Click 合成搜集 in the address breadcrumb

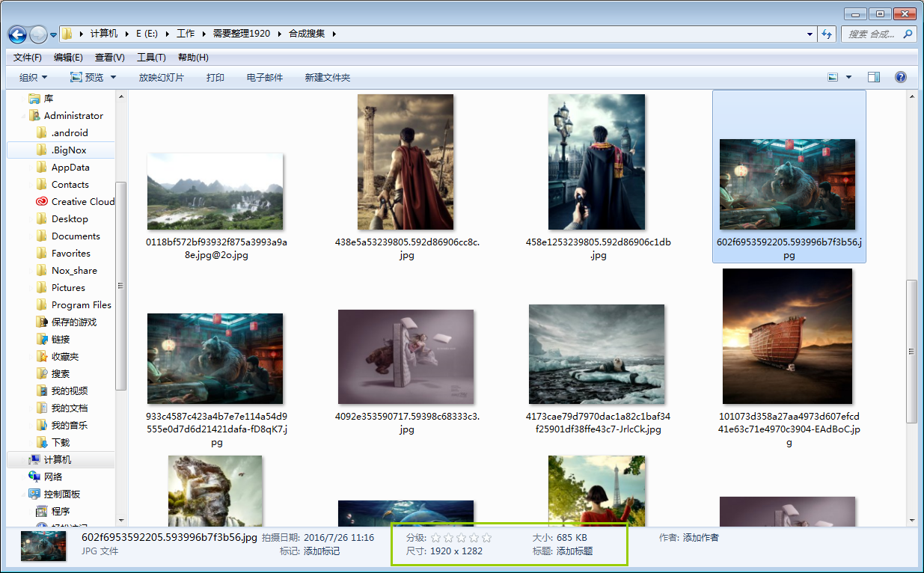(x=307, y=34)
